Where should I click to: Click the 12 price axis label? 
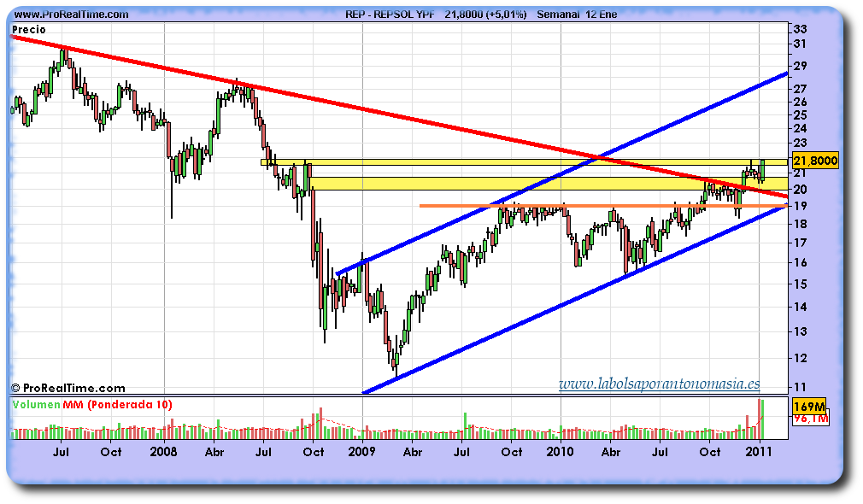pyautogui.click(x=801, y=358)
